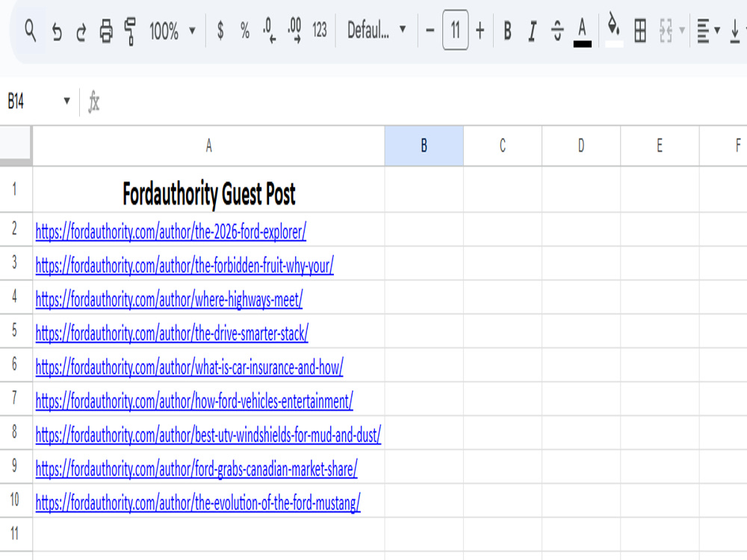The width and height of the screenshot is (747, 560).
Task: Open the borders tool
Action: 641,31
